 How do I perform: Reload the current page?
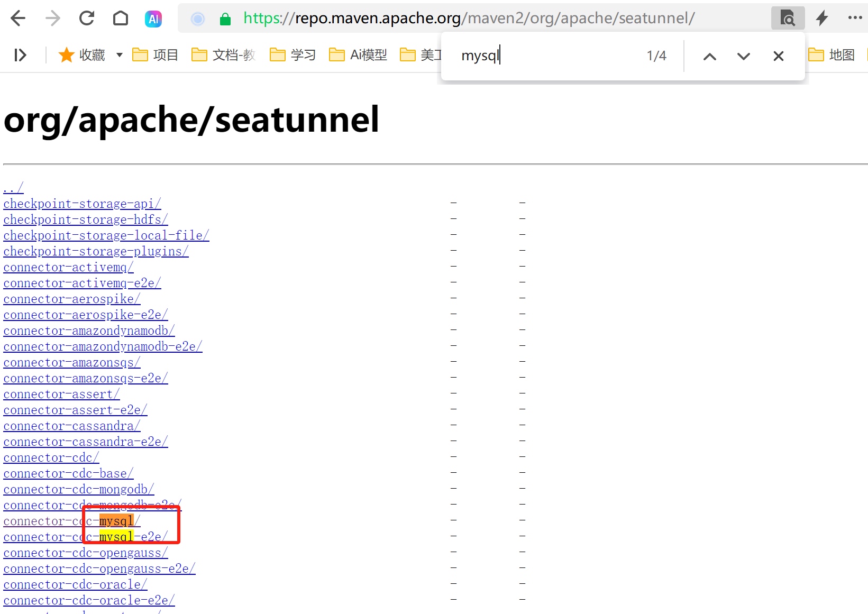(x=86, y=18)
